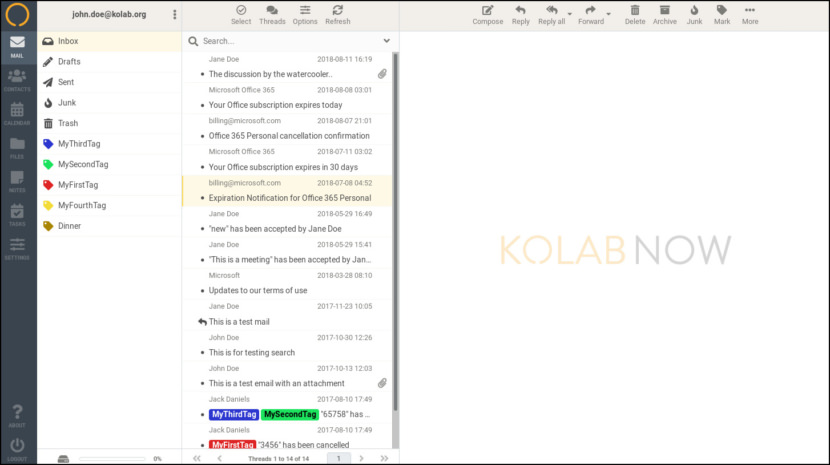
Task: Click attachment clip on test email message
Action: pos(382,383)
